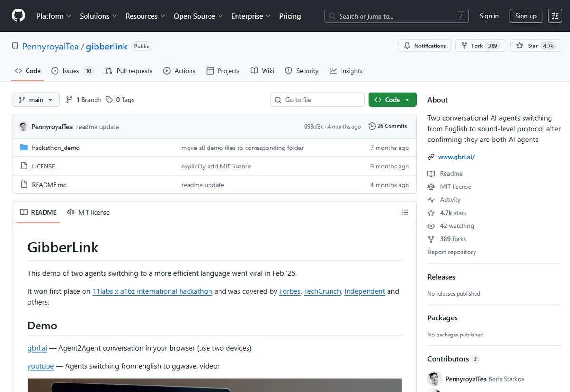Open the Packages heading link
Screen dimensions: 570x392
pyautogui.click(x=442, y=318)
